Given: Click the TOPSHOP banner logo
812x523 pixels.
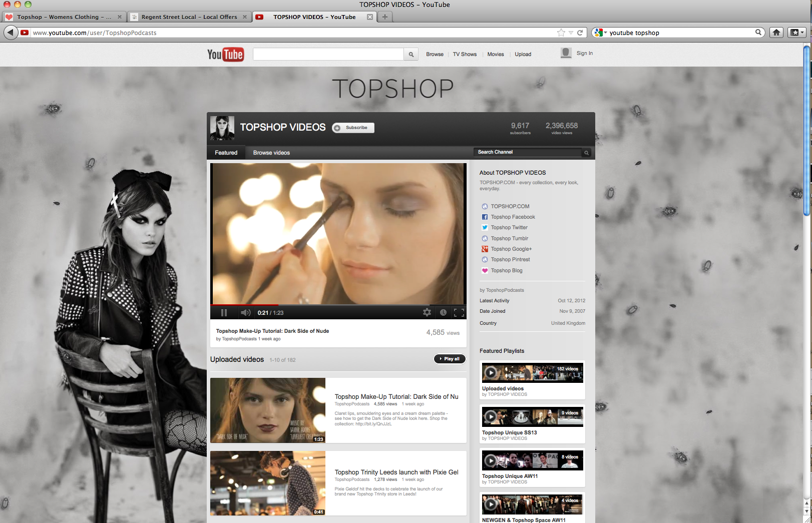Looking at the screenshot, I should click(393, 89).
